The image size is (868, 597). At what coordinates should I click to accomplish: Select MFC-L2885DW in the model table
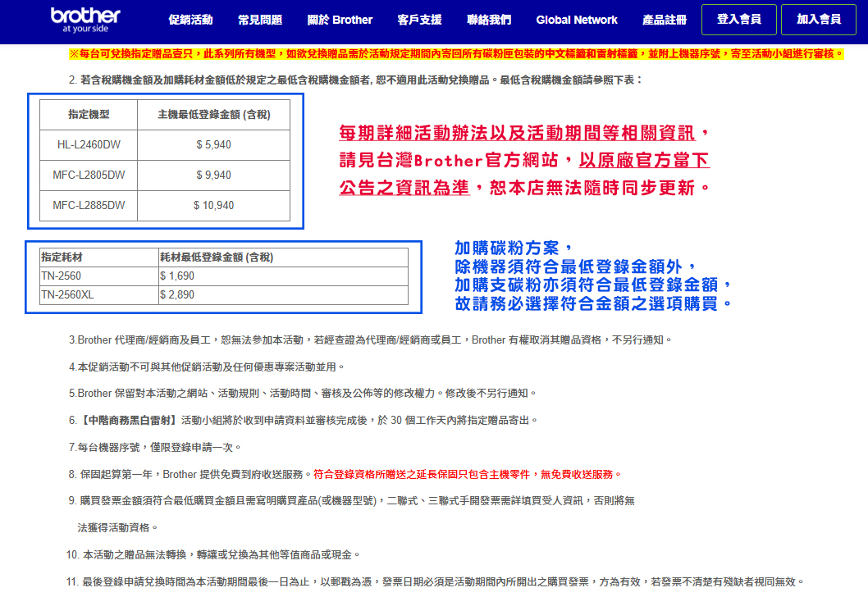(89, 206)
